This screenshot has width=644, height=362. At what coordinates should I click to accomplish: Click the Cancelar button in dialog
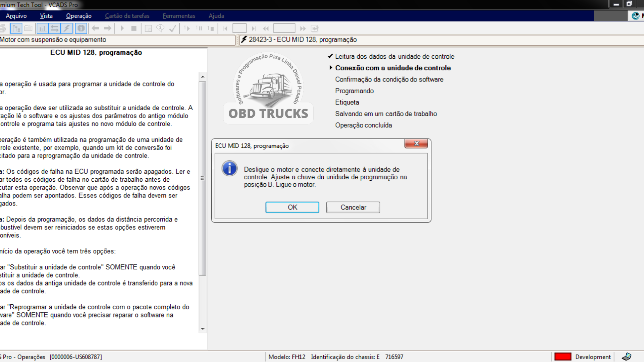pos(353,207)
